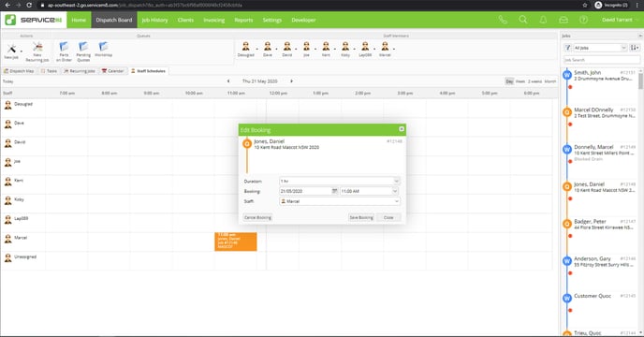This screenshot has width=644, height=337.
Task: Open the notifications bell icon
Action: coord(543,20)
